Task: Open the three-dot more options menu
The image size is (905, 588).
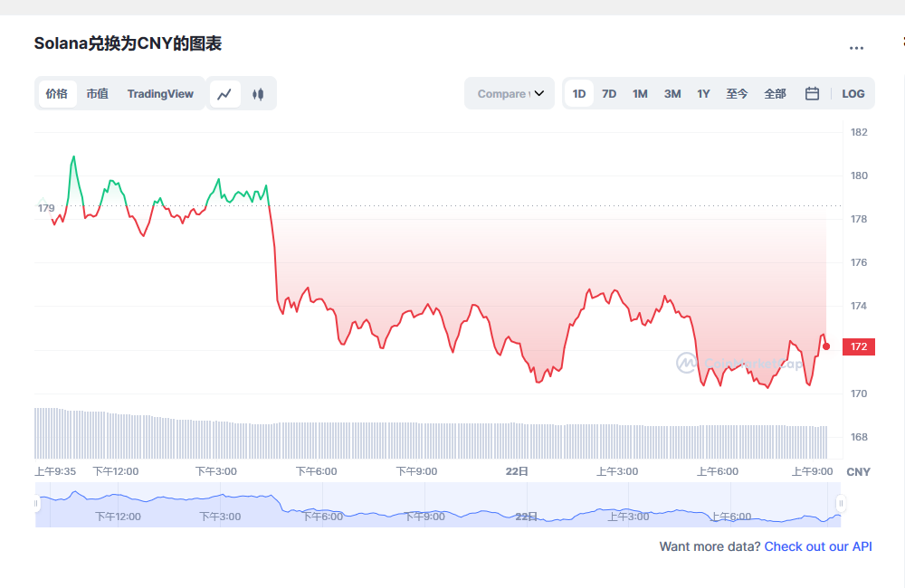Action: pos(856,48)
